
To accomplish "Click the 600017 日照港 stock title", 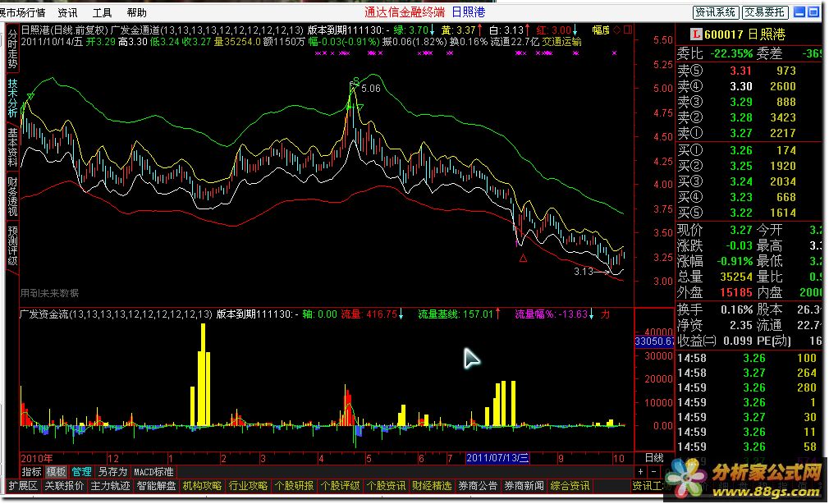I will click(744, 35).
